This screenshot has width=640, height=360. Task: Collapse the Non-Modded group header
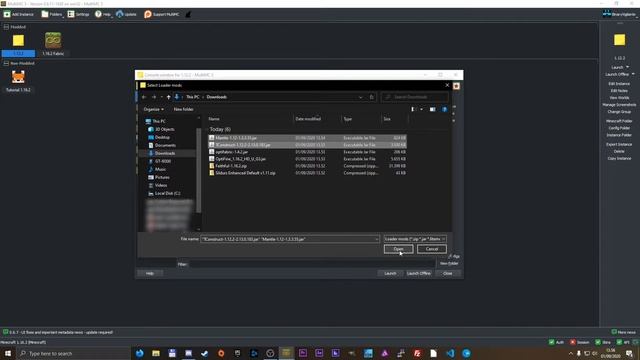6,63
